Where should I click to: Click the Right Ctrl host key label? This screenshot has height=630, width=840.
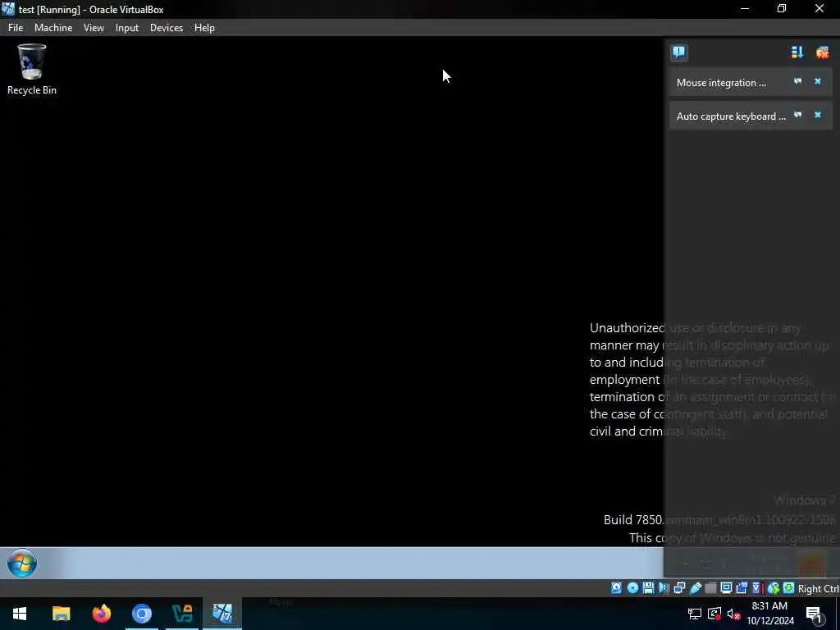[818, 589]
